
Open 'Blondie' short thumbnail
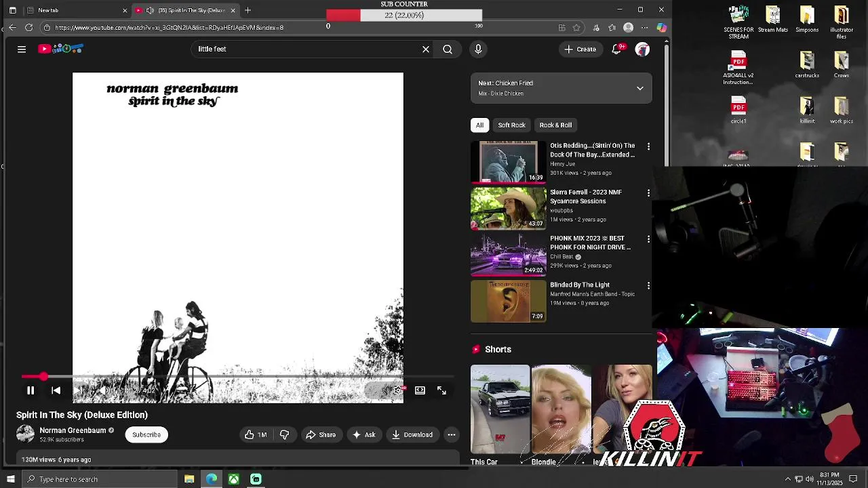(x=561, y=409)
